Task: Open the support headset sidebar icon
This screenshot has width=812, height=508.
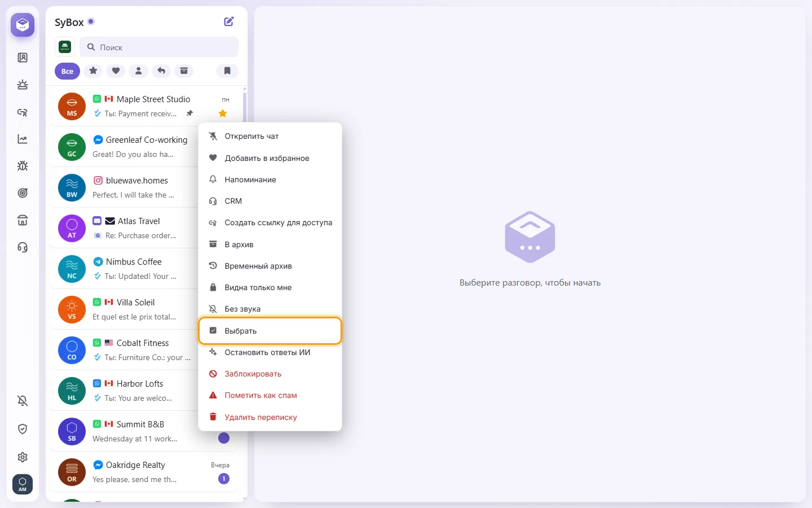Action: pos(23,247)
